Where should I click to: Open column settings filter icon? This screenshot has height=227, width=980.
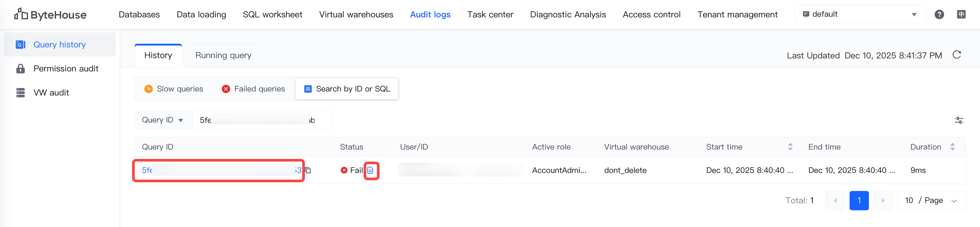(959, 121)
